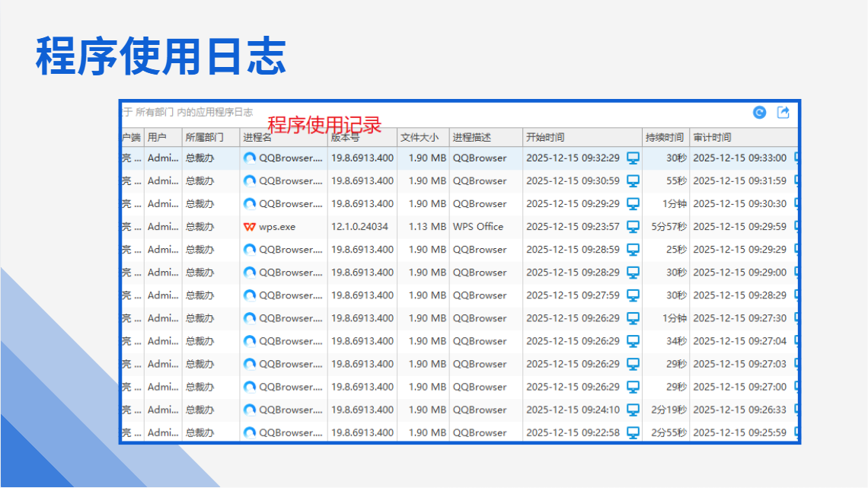Sort by the 审计时间 column header
Viewport: 868px width, 488px height.
click(x=743, y=137)
